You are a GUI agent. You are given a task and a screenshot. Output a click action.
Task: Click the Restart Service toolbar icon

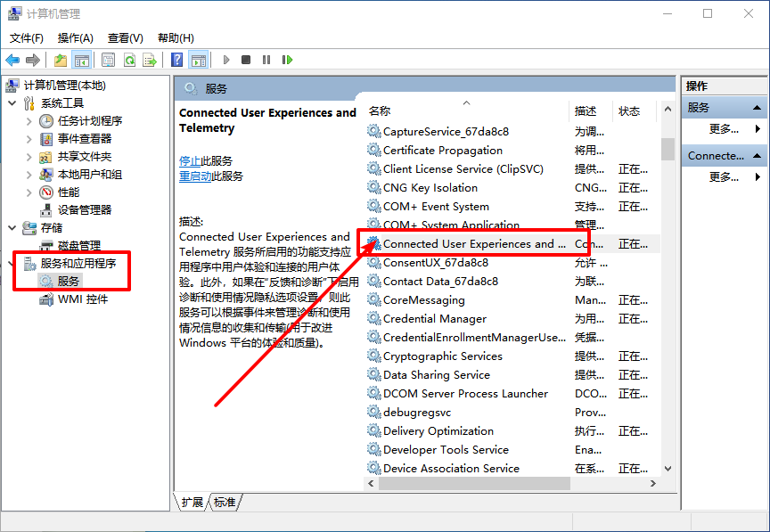tap(287, 60)
